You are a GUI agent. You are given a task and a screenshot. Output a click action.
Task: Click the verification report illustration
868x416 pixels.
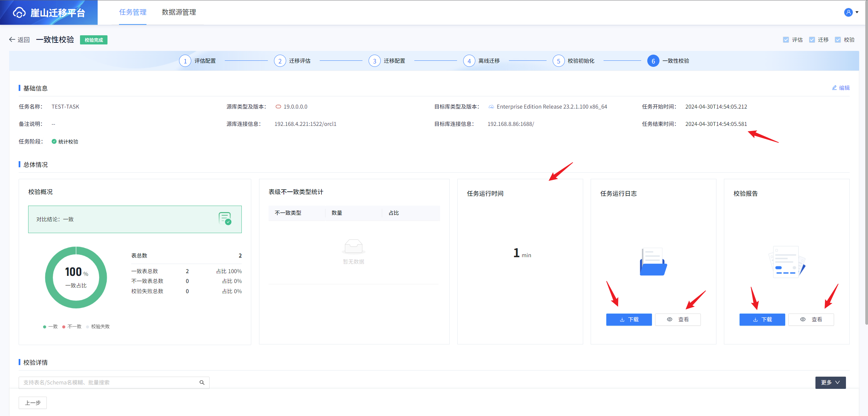click(x=786, y=262)
